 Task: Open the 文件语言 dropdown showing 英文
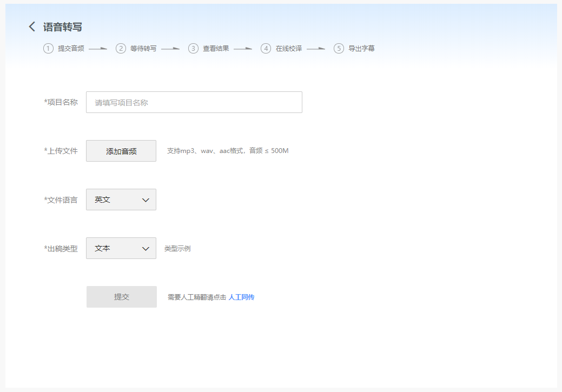coord(115,200)
